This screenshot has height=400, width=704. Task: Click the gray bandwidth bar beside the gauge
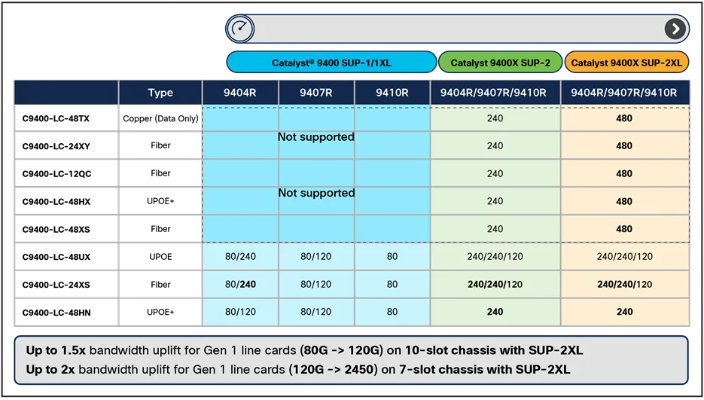pyautogui.click(x=458, y=29)
